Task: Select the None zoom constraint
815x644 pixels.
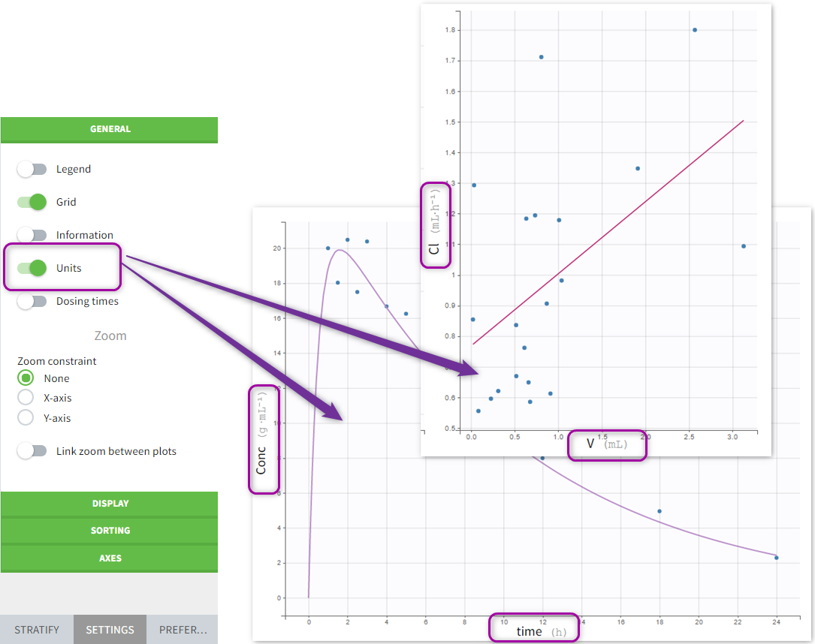Action: [26, 378]
